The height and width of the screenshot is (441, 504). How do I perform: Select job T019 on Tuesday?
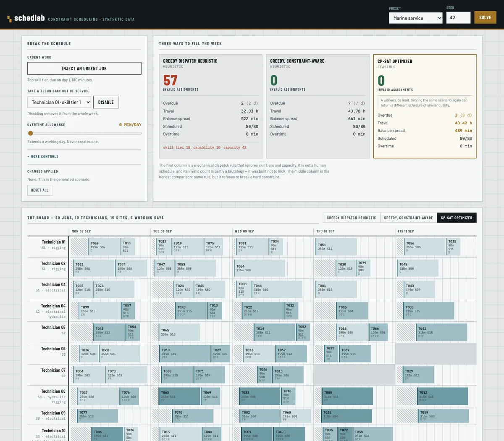(x=187, y=247)
